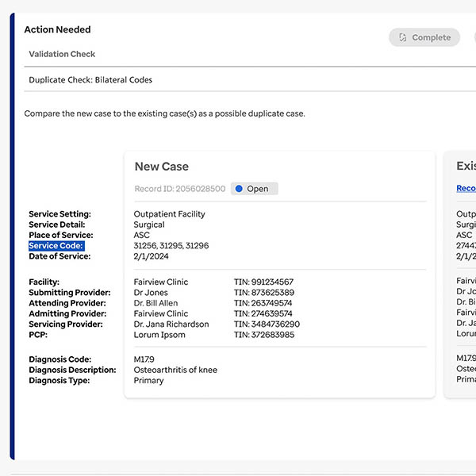This screenshot has height=476, width=476.
Task: Click the document icon in Complete button
Action: click(403, 37)
